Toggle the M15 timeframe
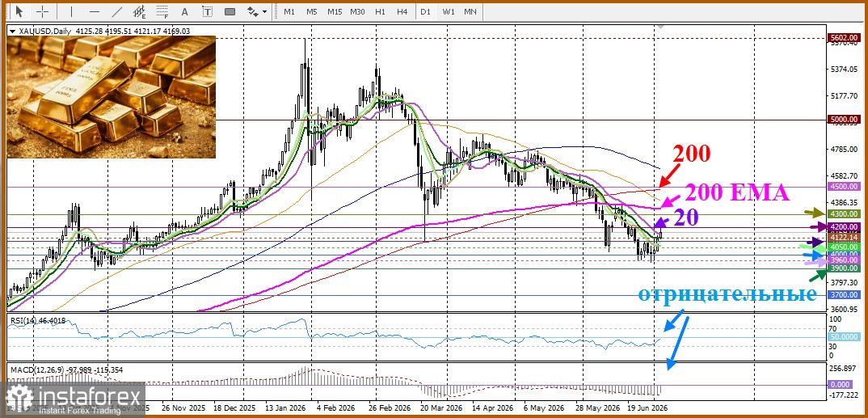This screenshot has width=868, height=418. (335, 11)
